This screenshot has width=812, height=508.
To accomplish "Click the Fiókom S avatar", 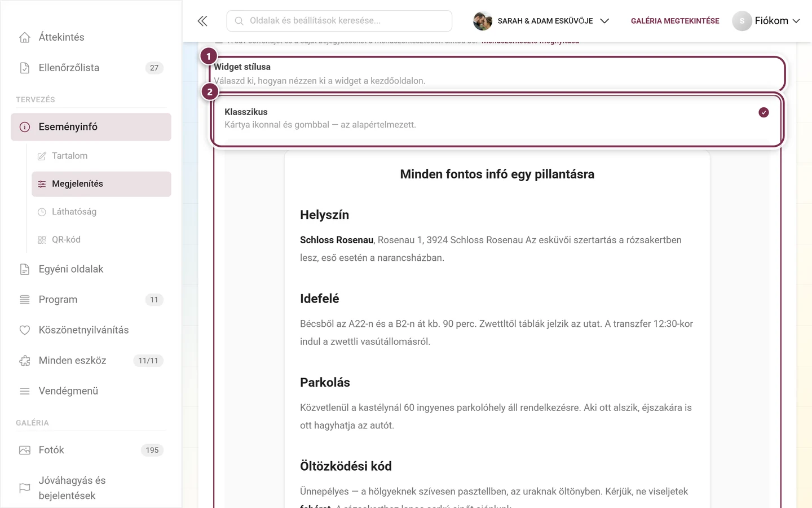I will (742, 21).
